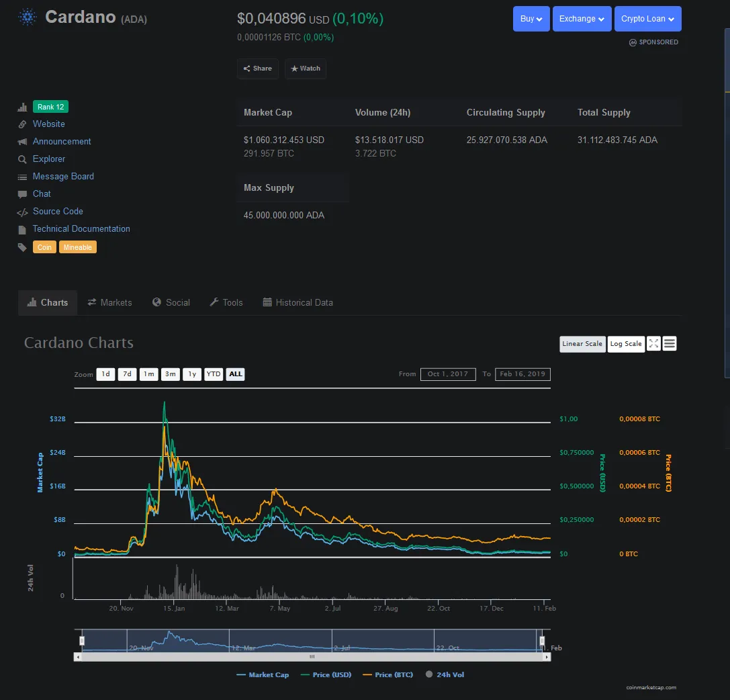Click the From date field
The height and width of the screenshot is (700, 730).
448,374
